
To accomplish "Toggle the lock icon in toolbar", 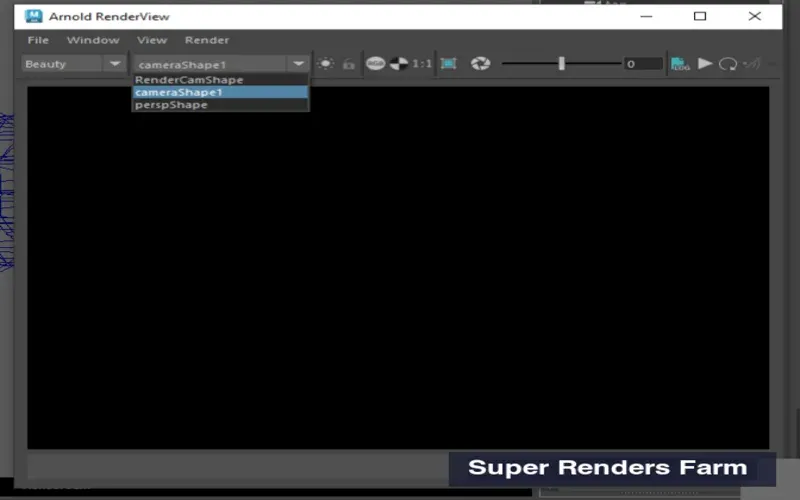I will point(349,64).
